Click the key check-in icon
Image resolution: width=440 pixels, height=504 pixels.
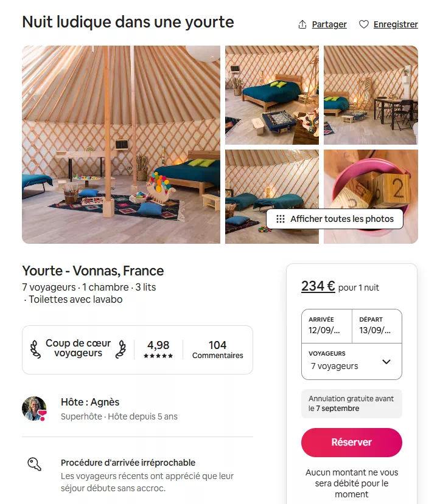(35, 464)
